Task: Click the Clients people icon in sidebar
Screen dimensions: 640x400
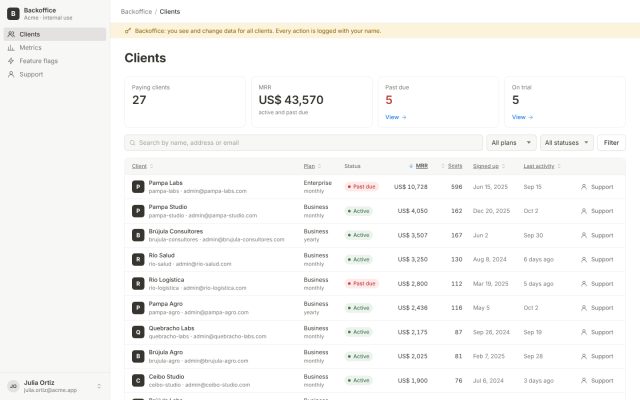Action: coord(11,34)
